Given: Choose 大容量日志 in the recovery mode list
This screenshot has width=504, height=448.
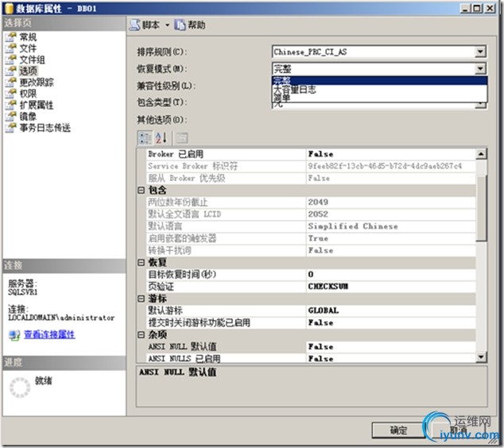Looking at the screenshot, I should click(x=379, y=89).
